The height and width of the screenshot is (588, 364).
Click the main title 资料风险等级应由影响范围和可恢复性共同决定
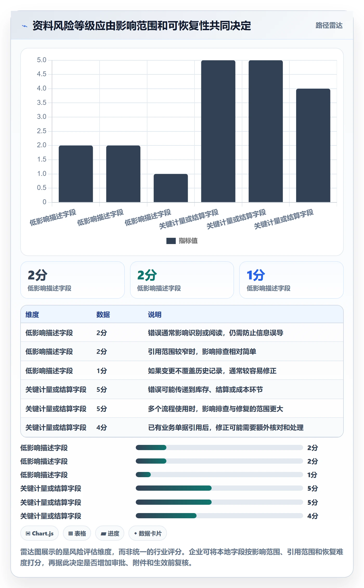[142, 25]
